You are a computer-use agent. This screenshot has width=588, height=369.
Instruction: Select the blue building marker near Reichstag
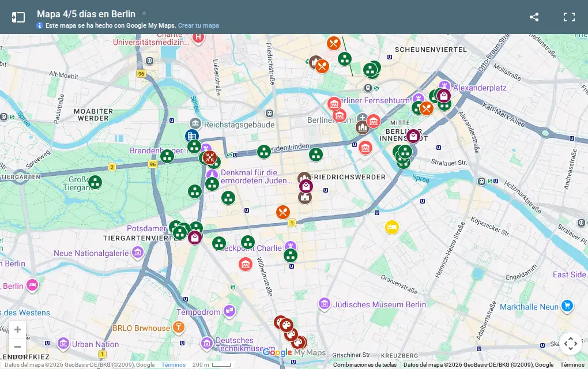pyautogui.click(x=192, y=135)
